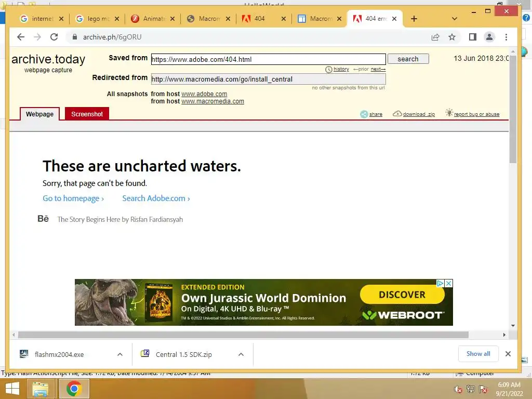Click 'Go to homepage' link
Viewport: 532px width, 399px height.
click(73, 198)
